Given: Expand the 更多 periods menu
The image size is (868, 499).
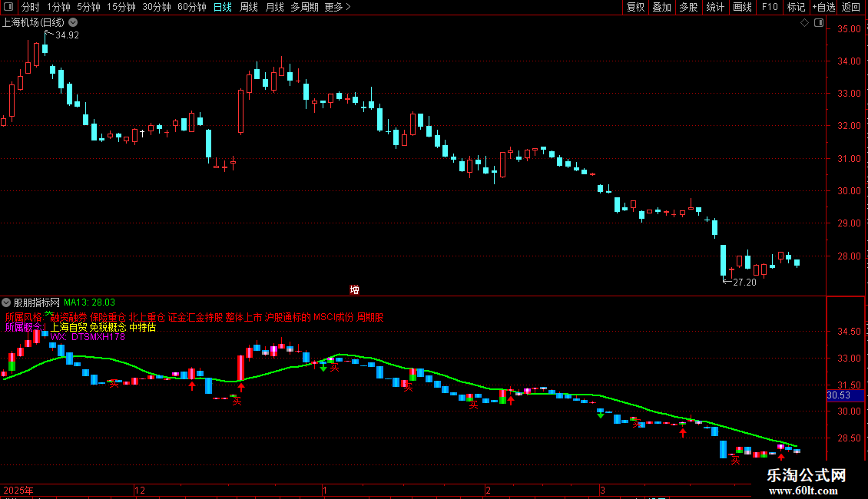Looking at the screenshot, I should 337,7.
